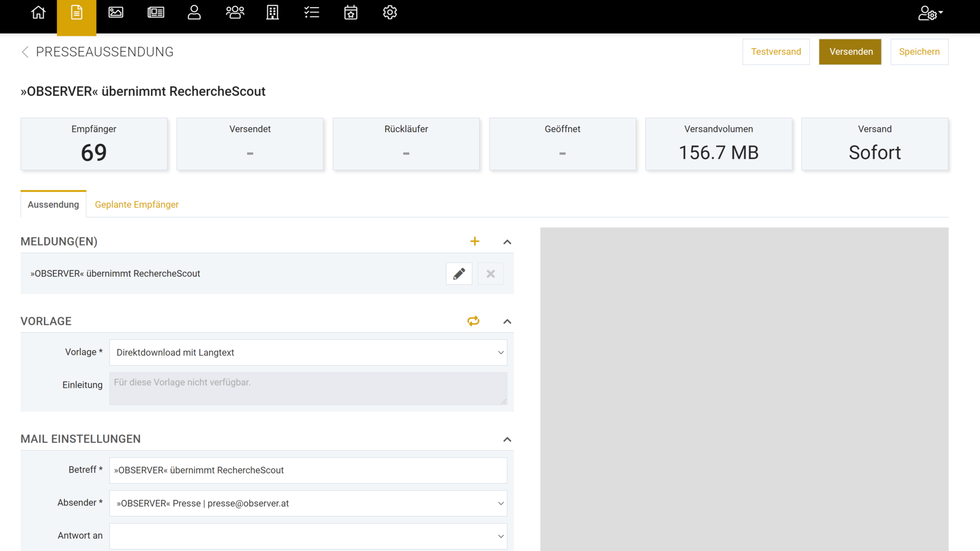The height and width of the screenshot is (551, 980).
Task: Click the MAIL EINSTELLUNGEN section heading
Action: (81, 439)
